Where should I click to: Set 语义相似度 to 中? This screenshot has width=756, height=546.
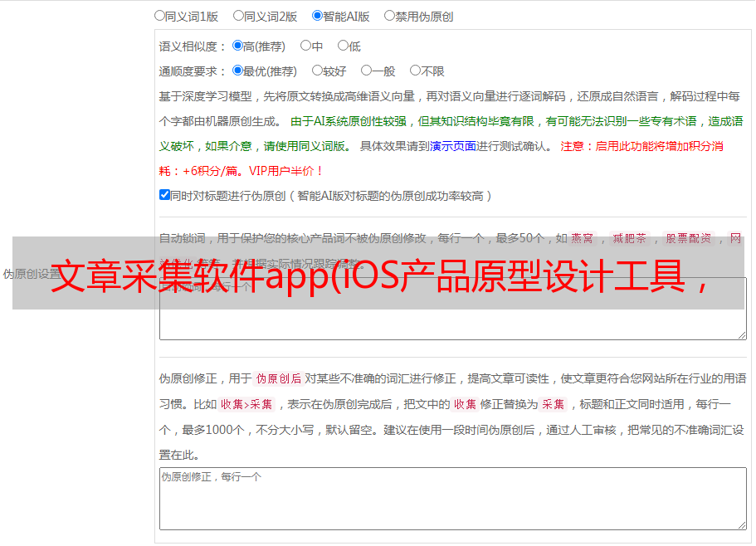(x=305, y=46)
